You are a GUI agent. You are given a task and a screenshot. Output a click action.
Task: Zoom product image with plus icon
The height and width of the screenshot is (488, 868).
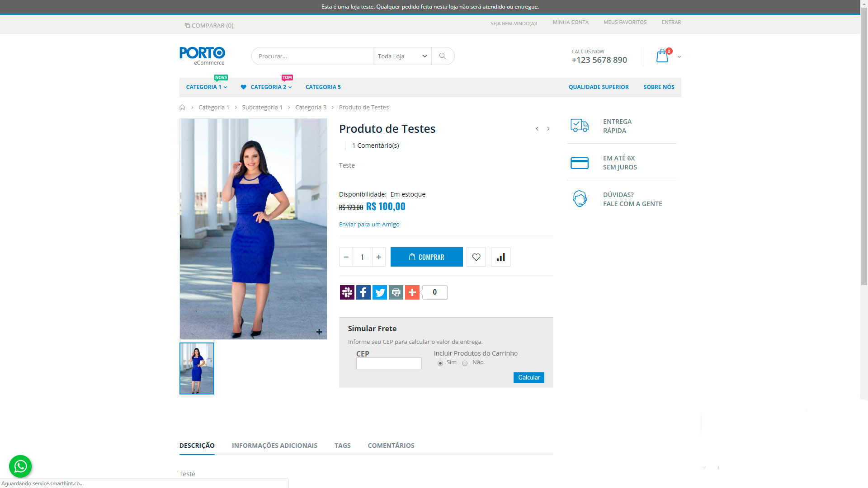[319, 332]
